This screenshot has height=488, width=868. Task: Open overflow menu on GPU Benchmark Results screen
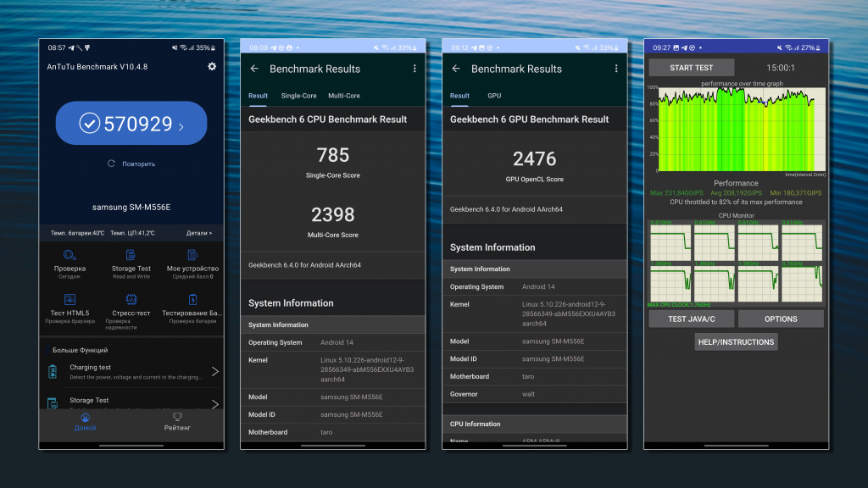(616, 69)
